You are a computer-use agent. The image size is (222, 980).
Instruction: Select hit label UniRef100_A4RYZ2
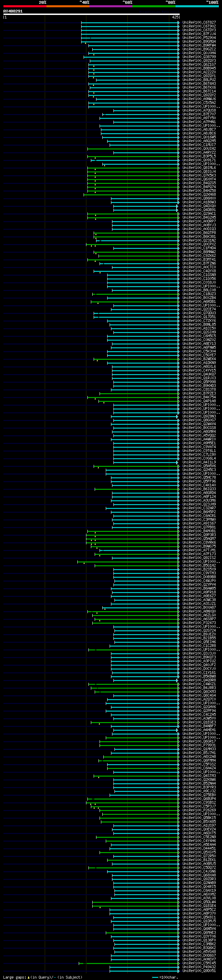pos(199,153)
